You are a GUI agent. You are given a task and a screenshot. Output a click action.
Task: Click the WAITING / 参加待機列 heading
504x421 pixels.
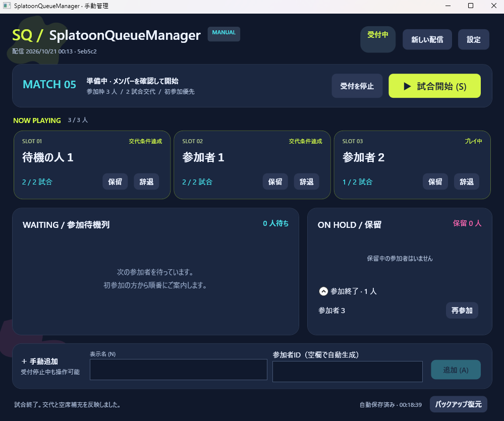pos(66,225)
